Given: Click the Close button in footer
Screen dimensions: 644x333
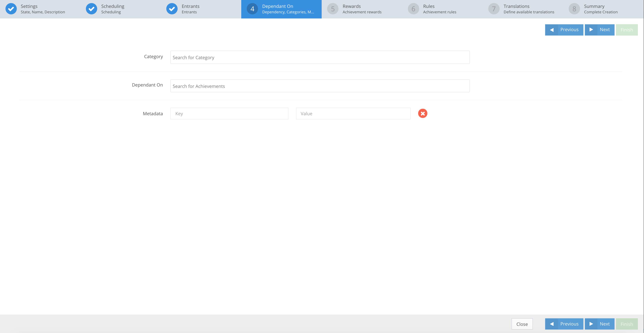Looking at the screenshot, I should point(522,324).
